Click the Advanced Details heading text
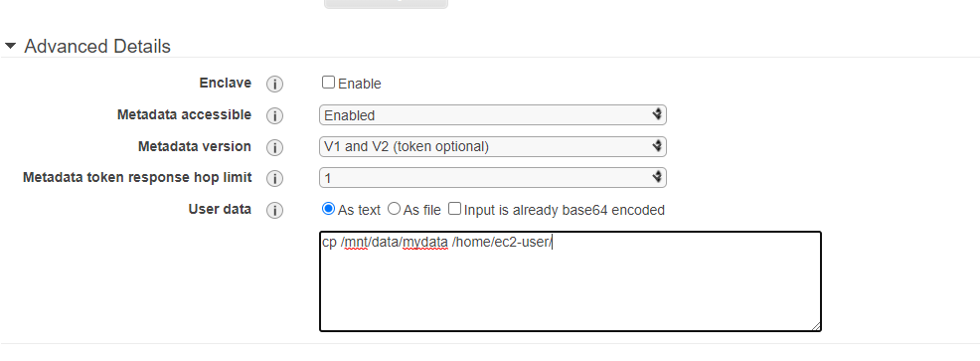This screenshot has height=361, width=980. 97,47
